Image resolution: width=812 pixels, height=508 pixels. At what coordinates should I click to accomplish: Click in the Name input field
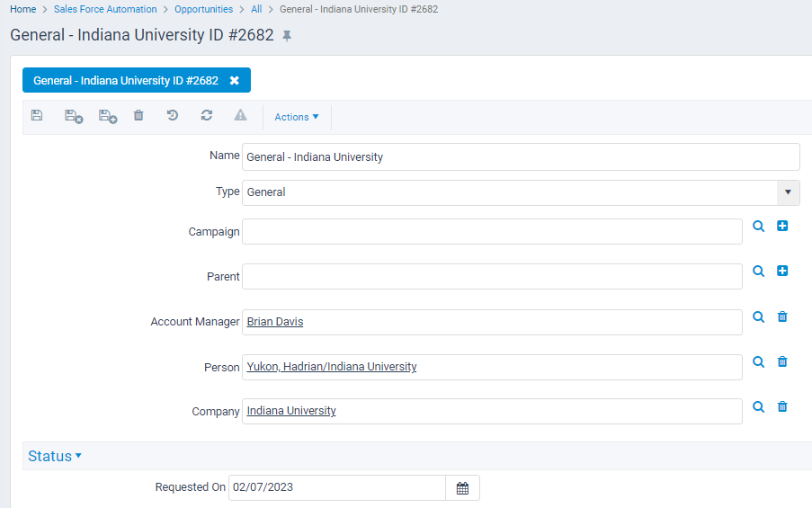pos(521,157)
